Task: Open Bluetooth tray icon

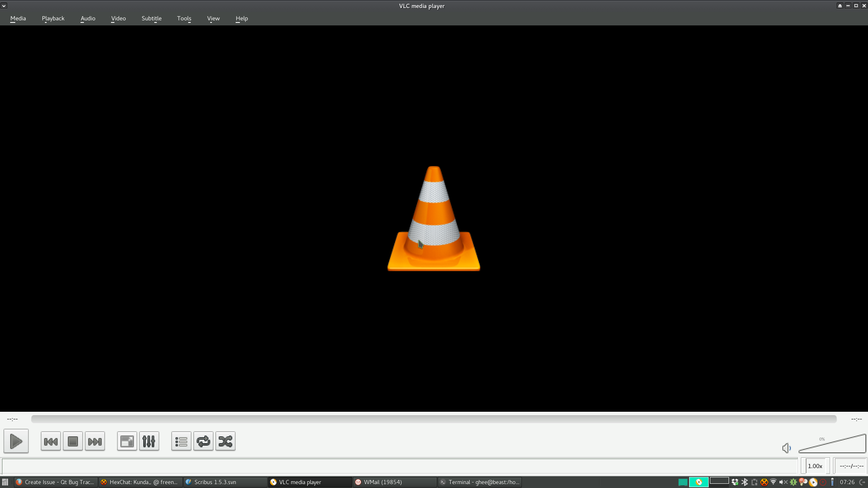Action: coord(745,482)
